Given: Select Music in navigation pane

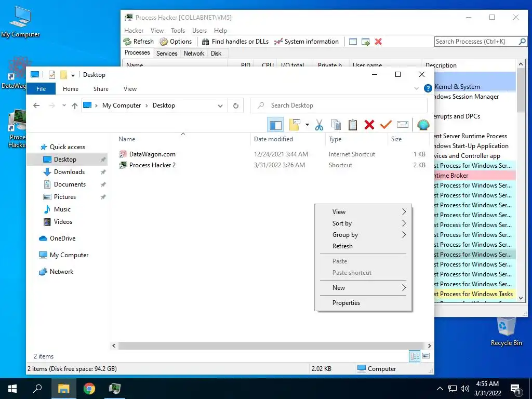Looking at the screenshot, I should (x=62, y=209).
